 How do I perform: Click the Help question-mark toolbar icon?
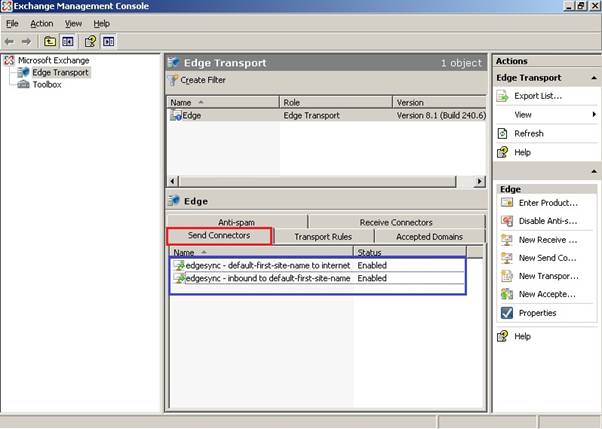pos(90,41)
